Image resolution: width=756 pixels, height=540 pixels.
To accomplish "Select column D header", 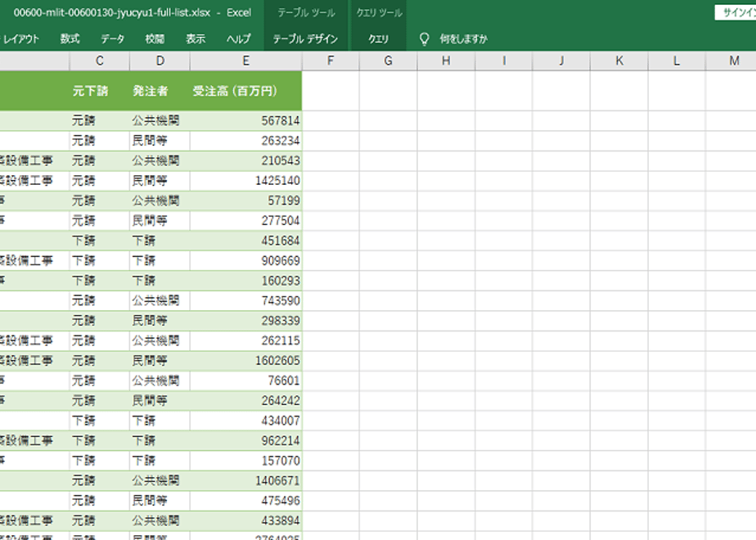I will click(160, 61).
